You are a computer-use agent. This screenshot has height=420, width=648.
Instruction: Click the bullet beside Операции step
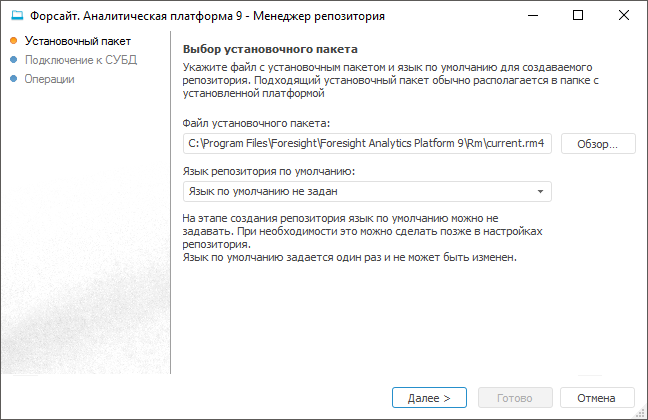point(13,79)
